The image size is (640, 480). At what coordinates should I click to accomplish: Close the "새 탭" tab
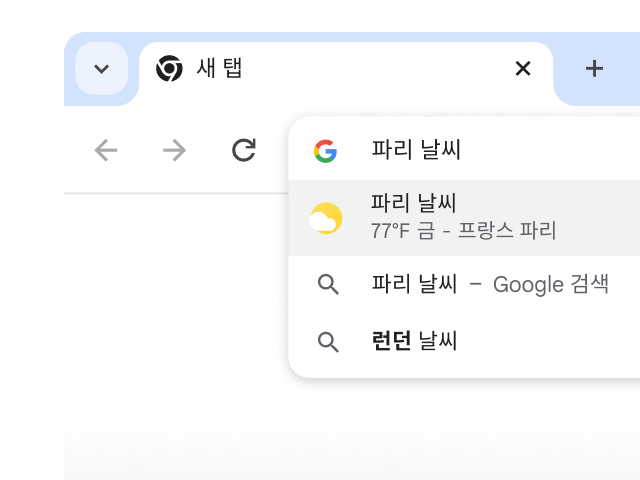click(522, 69)
